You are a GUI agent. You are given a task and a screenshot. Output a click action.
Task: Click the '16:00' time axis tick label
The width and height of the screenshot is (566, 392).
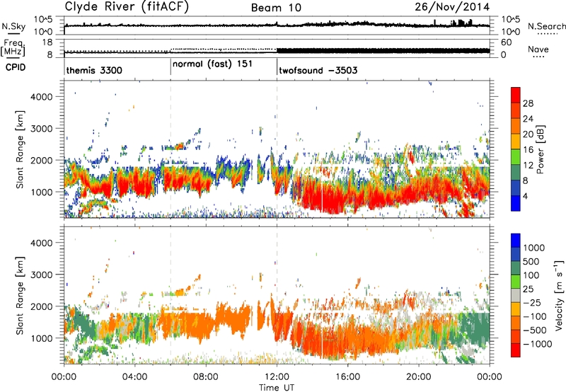tap(347, 377)
